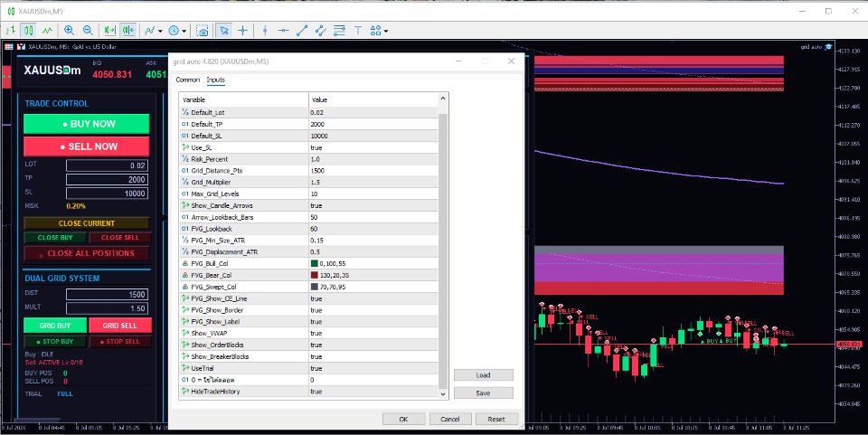868x435 pixels.
Task: Click the Load button
Action: click(x=483, y=375)
